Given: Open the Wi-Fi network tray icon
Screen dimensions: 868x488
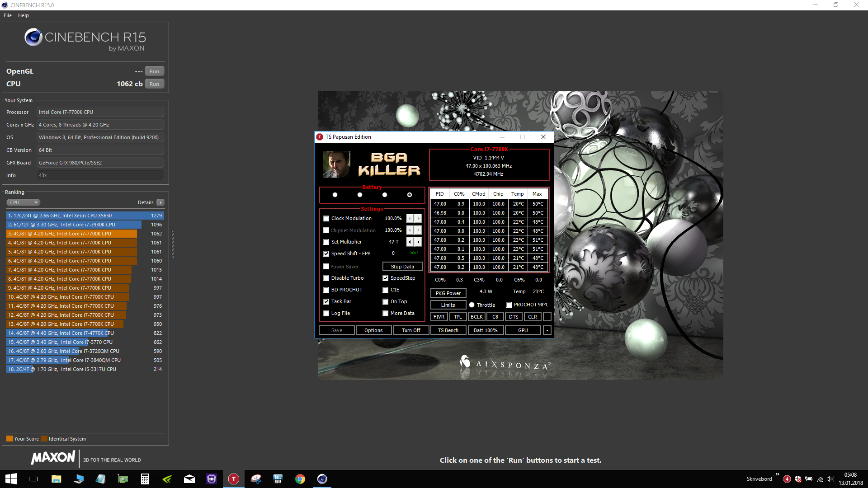Looking at the screenshot, I should coord(820,479).
